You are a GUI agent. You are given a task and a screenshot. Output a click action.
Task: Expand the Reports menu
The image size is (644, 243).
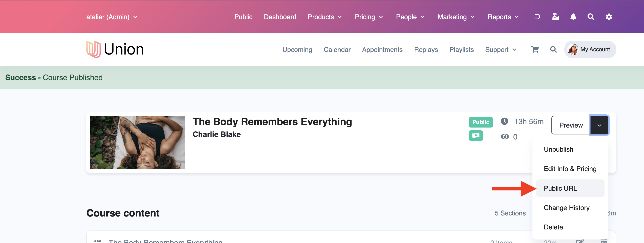(503, 17)
